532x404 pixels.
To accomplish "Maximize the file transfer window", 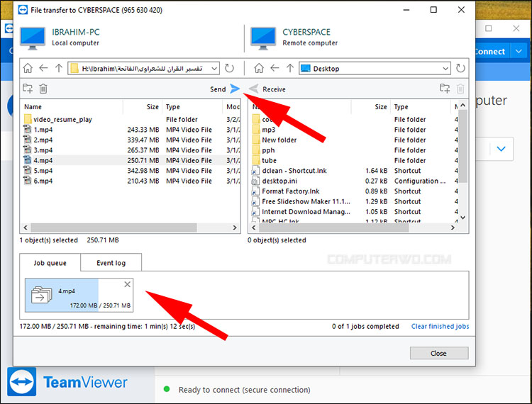I will pos(433,10).
